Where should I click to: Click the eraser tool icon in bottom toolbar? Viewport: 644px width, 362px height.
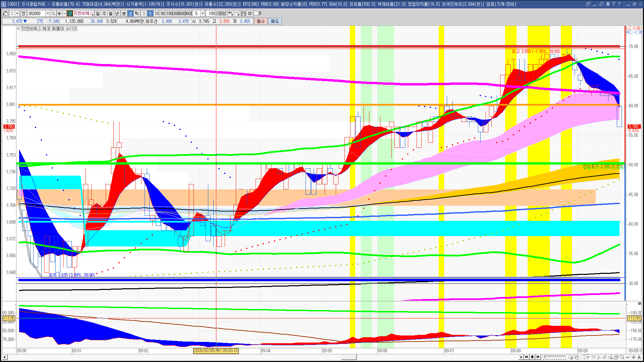tap(610, 357)
